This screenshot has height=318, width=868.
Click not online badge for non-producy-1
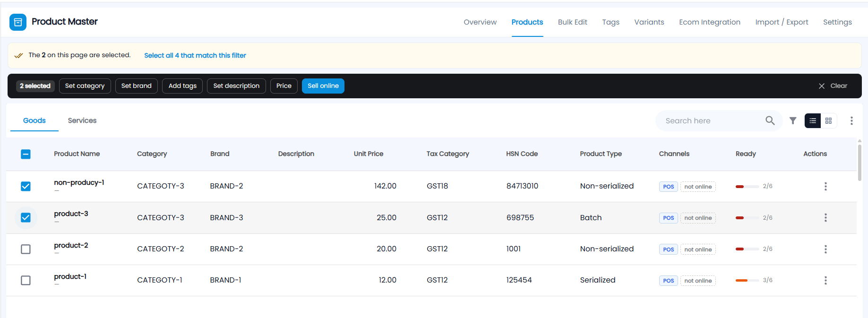click(x=698, y=187)
